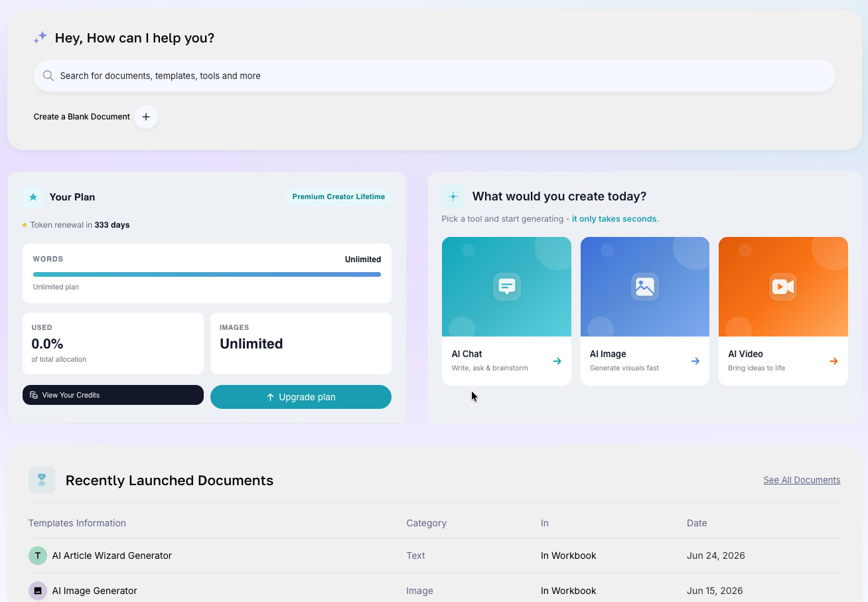Open the AI Image card thumbnail
This screenshot has height=602, width=868.
[x=645, y=287]
